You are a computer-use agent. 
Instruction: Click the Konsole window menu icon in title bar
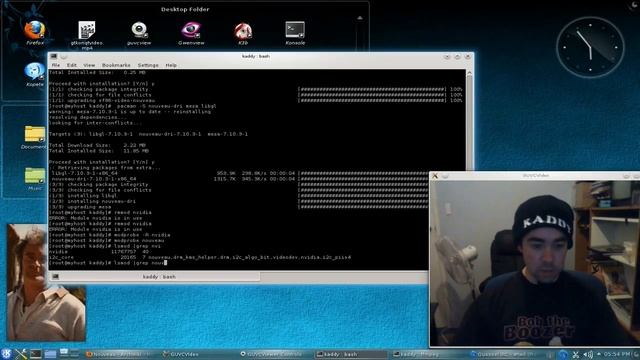pyautogui.click(x=54, y=56)
